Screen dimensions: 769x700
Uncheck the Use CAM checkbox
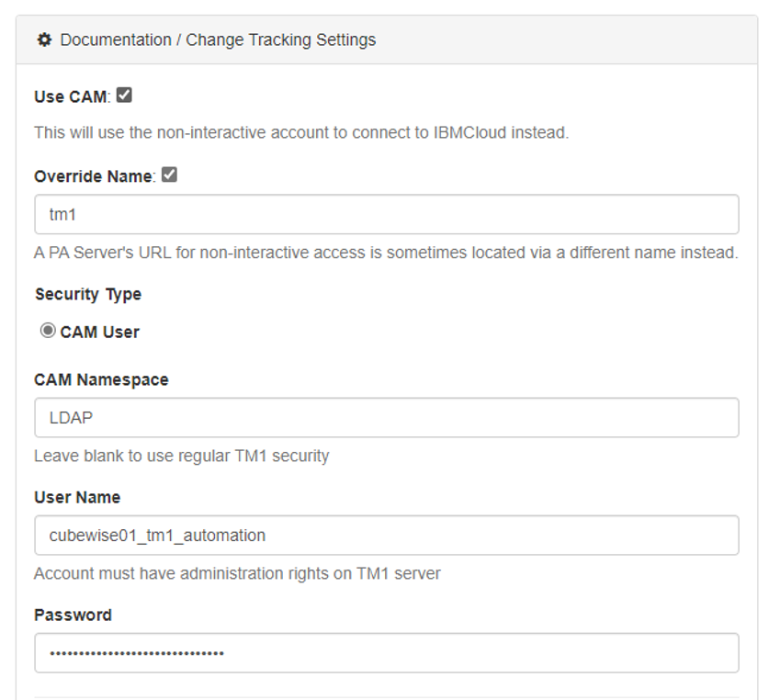point(124,95)
